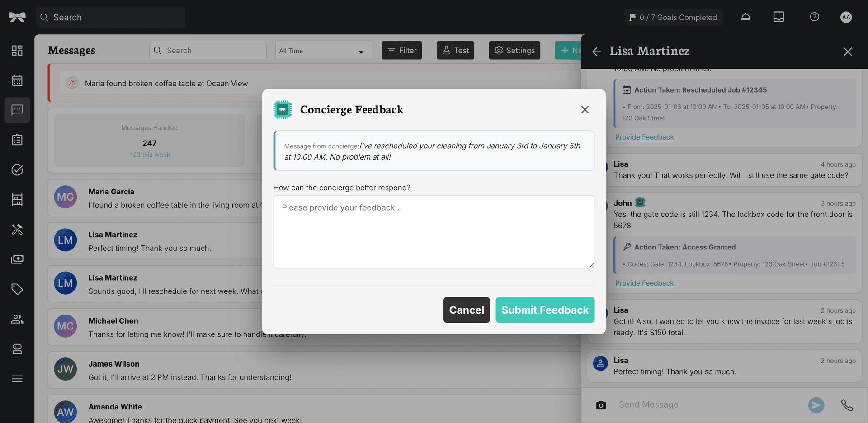Image resolution: width=868 pixels, height=423 pixels.
Task: Open the team members icon in sidebar
Action: click(x=17, y=319)
